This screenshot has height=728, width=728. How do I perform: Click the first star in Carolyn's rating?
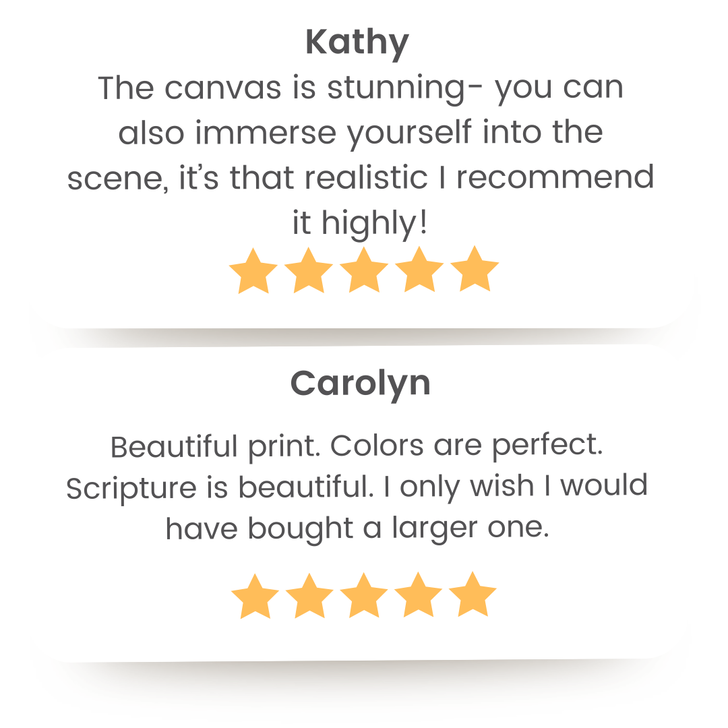[255, 597]
